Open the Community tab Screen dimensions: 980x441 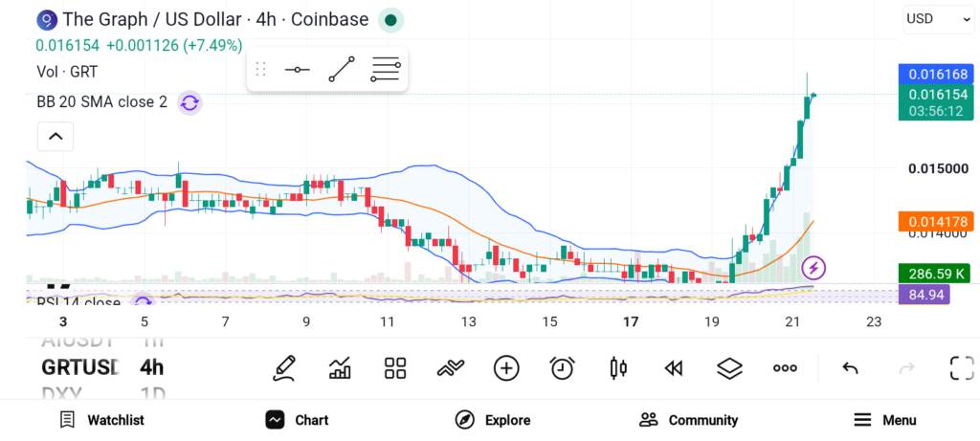click(689, 420)
